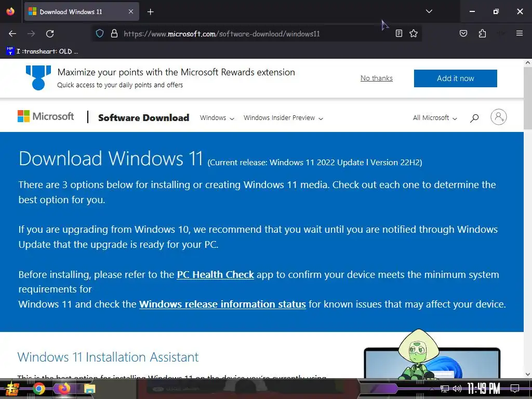View site security padlock info
This screenshot has width=532, height=399.
(114, 34)
